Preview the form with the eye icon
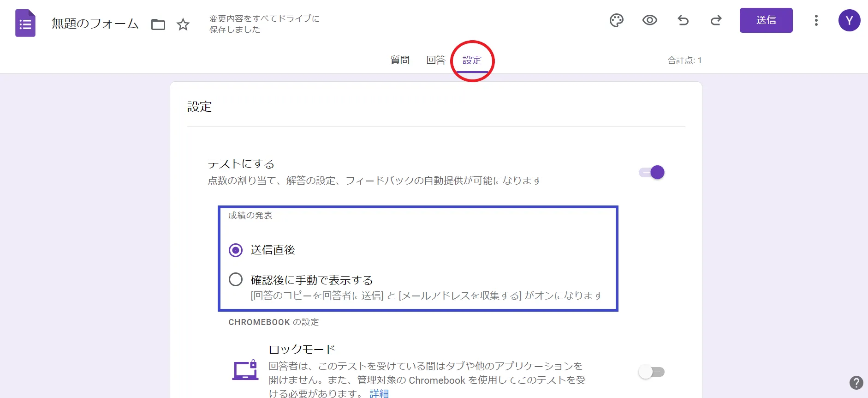The image size is (868, 398). click(649, 20)
